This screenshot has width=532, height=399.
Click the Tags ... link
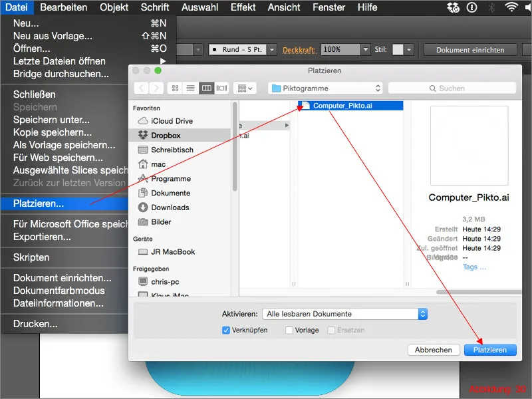[474, 267]
